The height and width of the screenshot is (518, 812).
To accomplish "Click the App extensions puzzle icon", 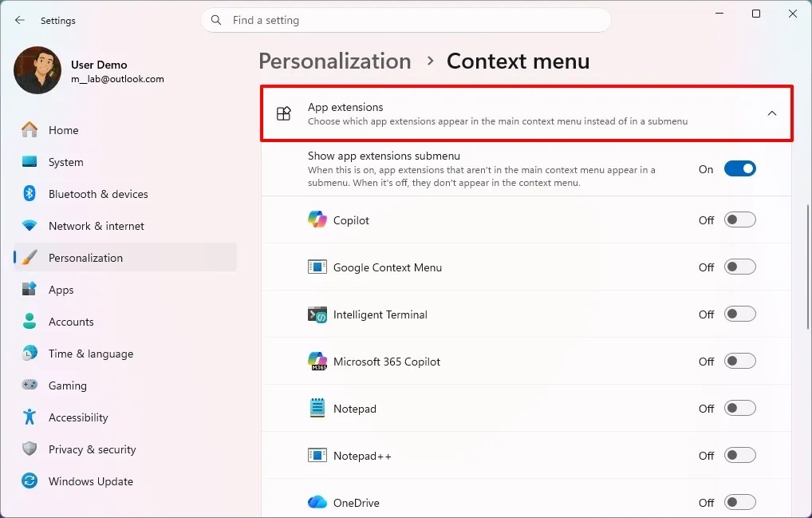I will pyautogui.click(x=284, y=113).
